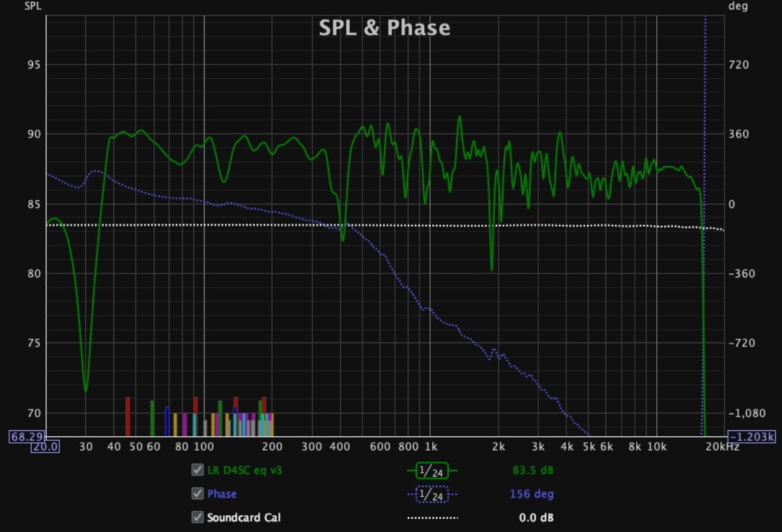Click the -1.203k phase axis limit box

pyautogui.click(x=751, y=436)
